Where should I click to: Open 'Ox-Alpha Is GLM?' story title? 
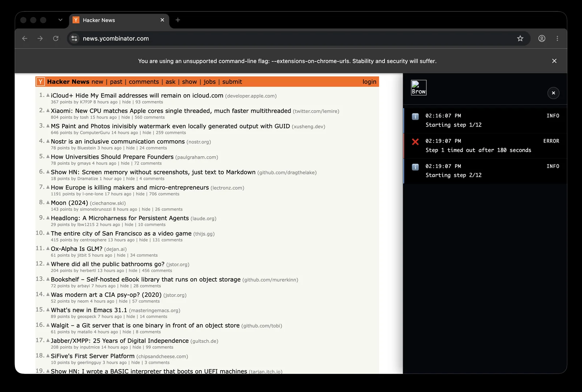[77, 249]
